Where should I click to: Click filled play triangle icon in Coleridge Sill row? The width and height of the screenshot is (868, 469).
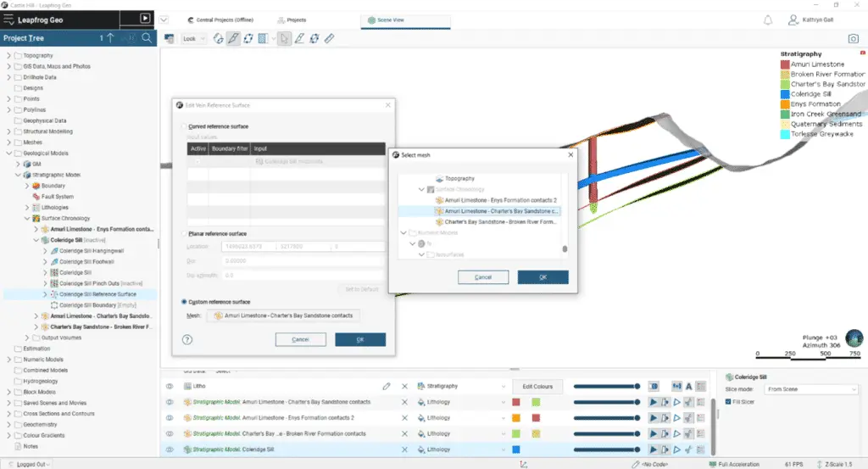tap(654, 449)
